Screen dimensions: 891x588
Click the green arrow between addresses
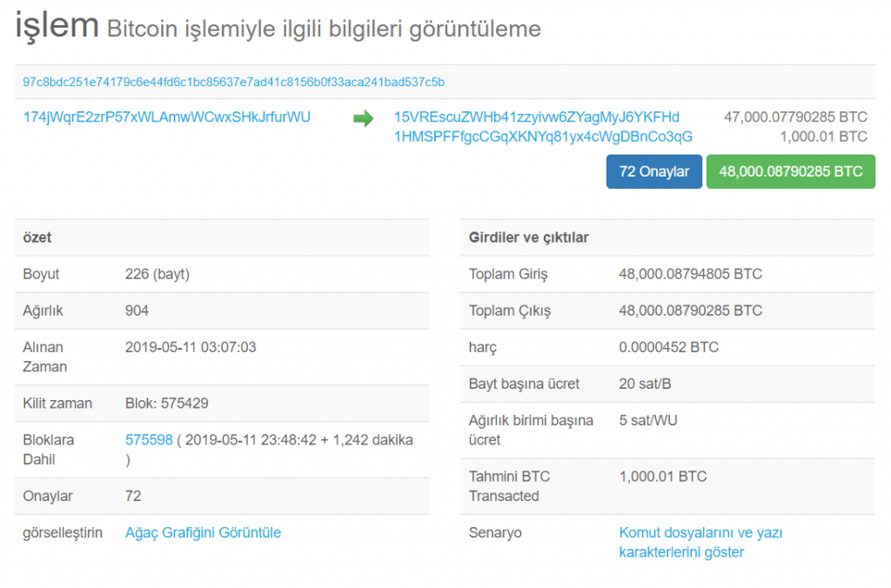pyautogui.click(x=363, y=118)
